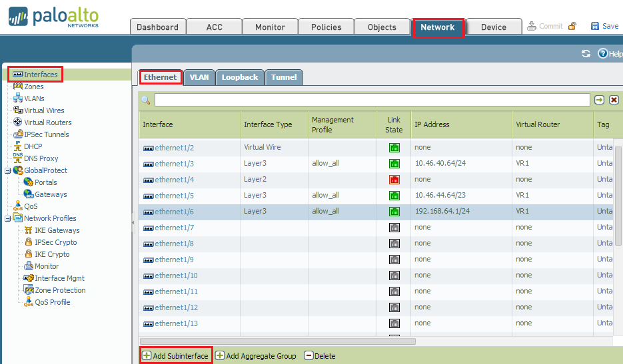623x364 pixels.
Task: Click the red link state icon for ethernet1/4
Action: (x=394, y=180)
